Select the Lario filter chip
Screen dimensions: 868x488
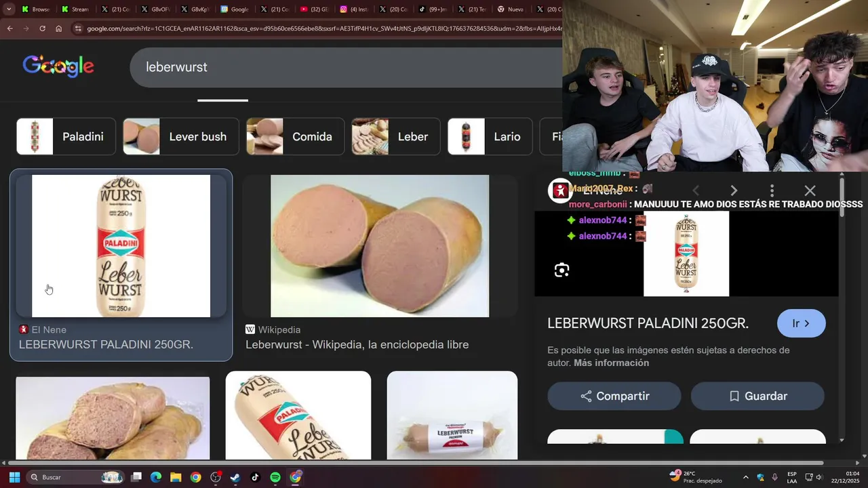pos(490,137)
